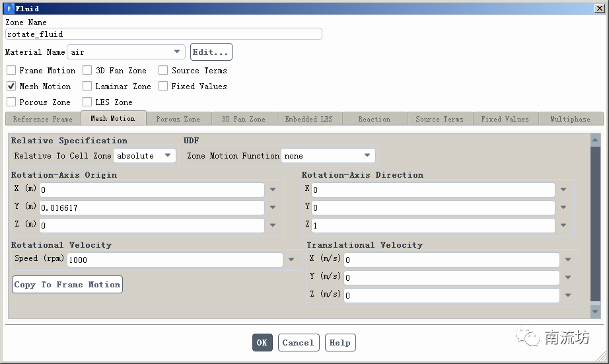Click the Zone Name input field

164,34
